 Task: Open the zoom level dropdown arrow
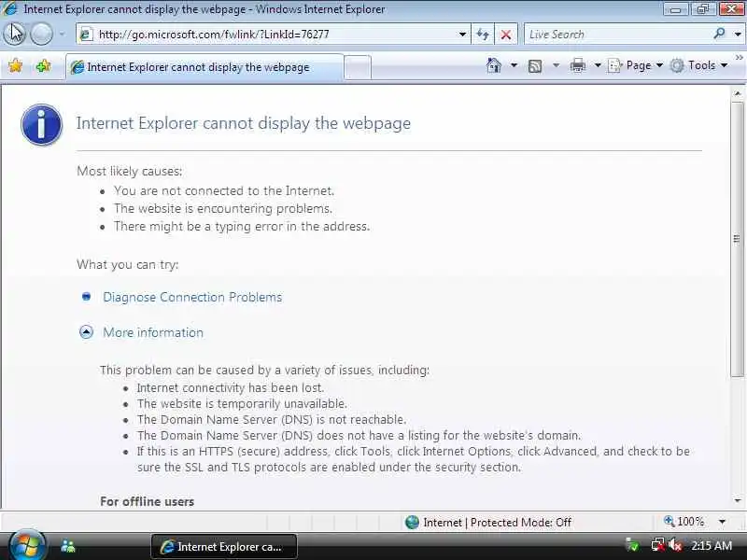click(722, 522)
